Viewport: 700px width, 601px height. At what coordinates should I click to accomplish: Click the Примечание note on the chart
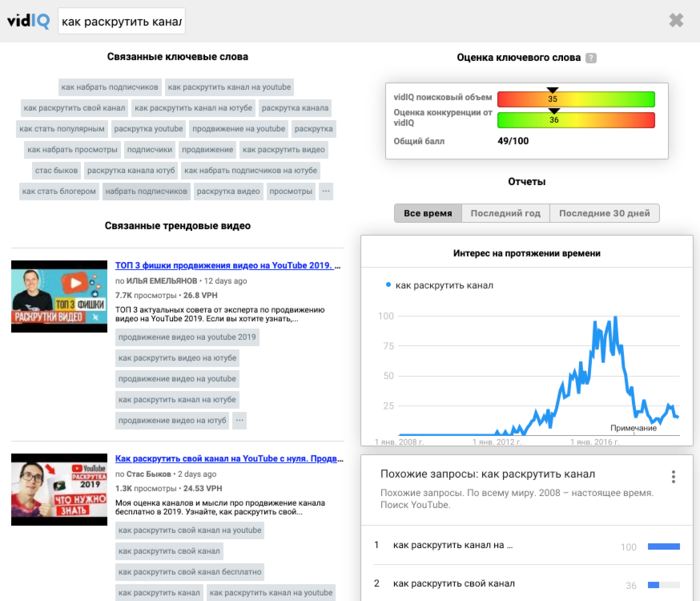633,428
